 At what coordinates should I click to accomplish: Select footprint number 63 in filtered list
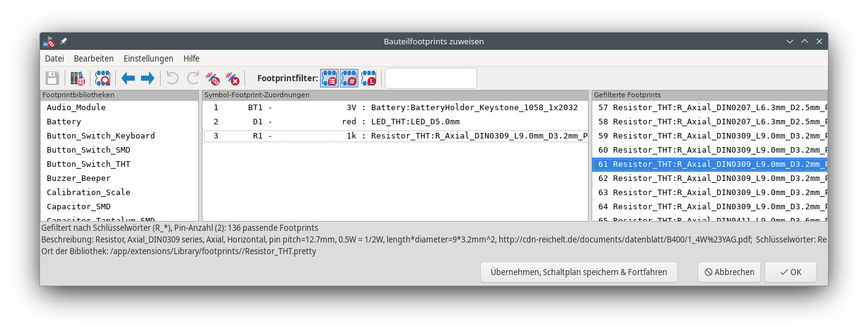click(x=708, y=192)
